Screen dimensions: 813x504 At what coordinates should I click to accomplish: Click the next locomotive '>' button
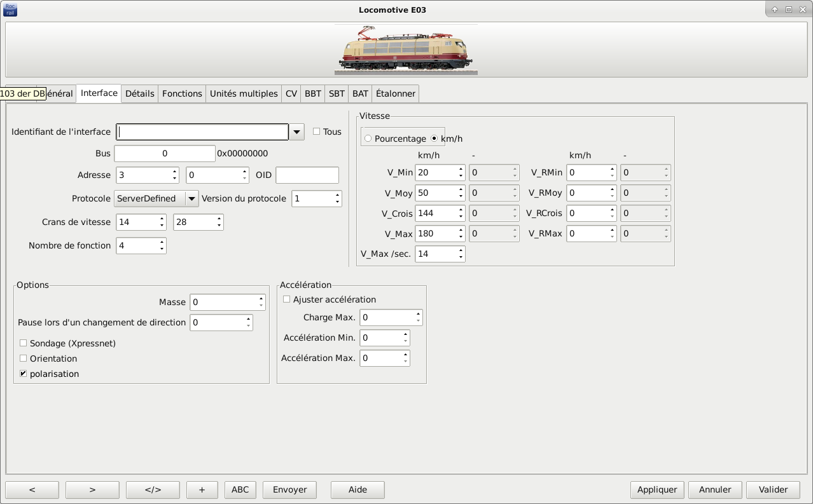click(x=92, y=489)
